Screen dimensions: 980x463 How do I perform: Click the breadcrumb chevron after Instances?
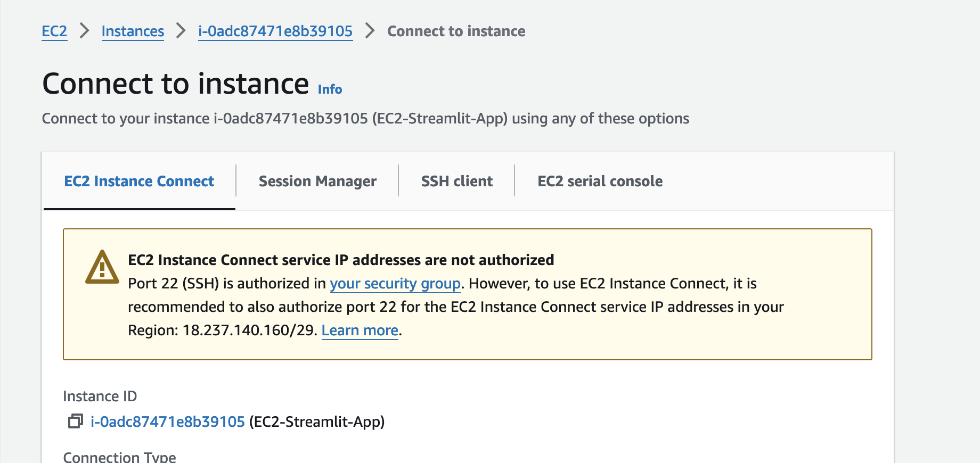tap(181, 31)
